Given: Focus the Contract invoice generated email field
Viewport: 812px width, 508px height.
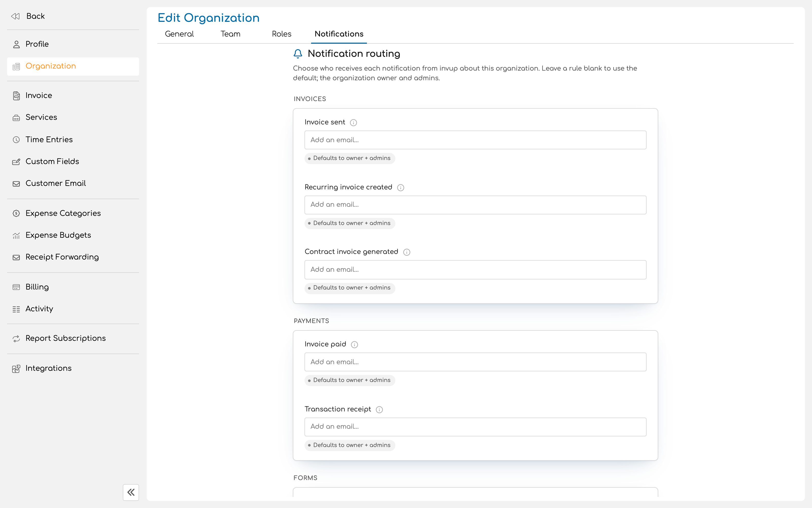Looking at the screenshot, I should [475, 269].
